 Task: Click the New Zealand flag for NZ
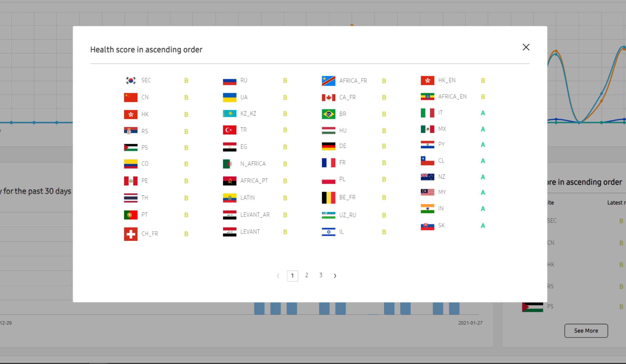click(427, 177)
